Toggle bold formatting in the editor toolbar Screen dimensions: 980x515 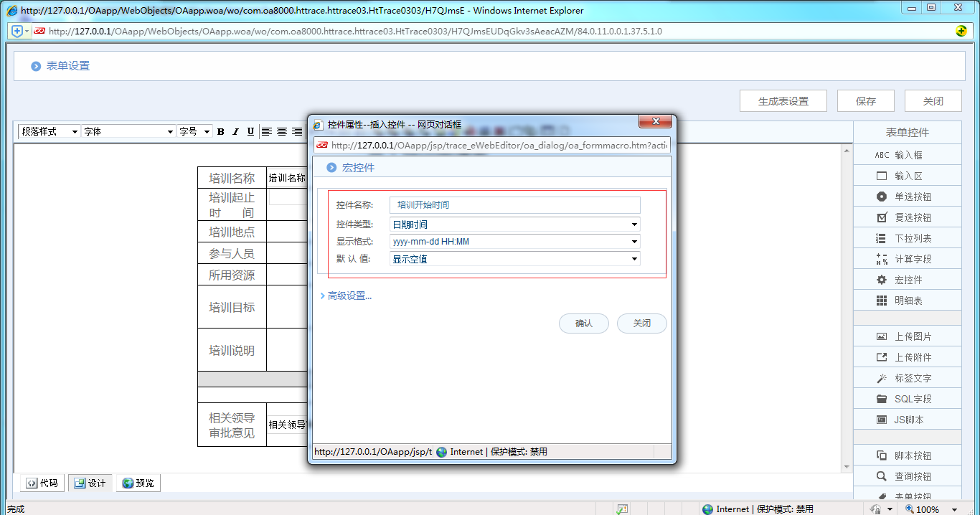(x=220, y=131)
